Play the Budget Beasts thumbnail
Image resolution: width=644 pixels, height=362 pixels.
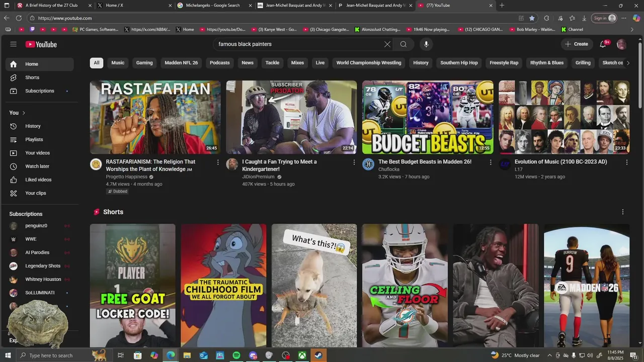428,117
